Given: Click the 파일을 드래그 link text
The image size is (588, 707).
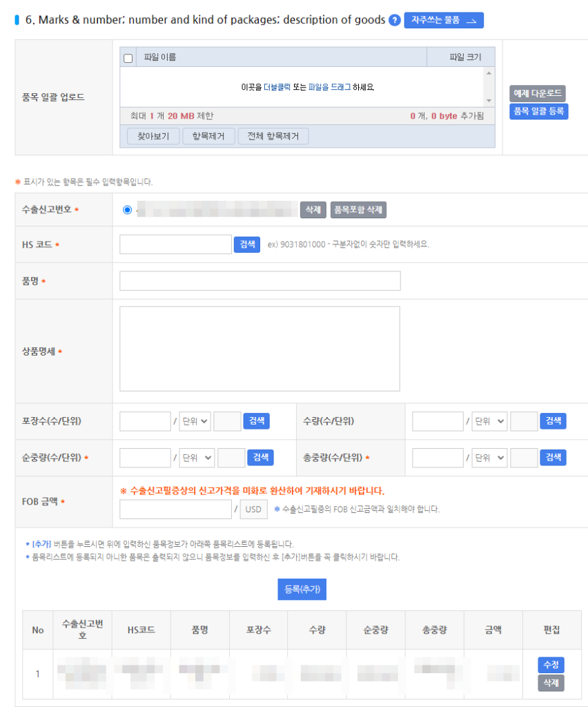Looking at the screenshot, I should [x=329, y=87].
